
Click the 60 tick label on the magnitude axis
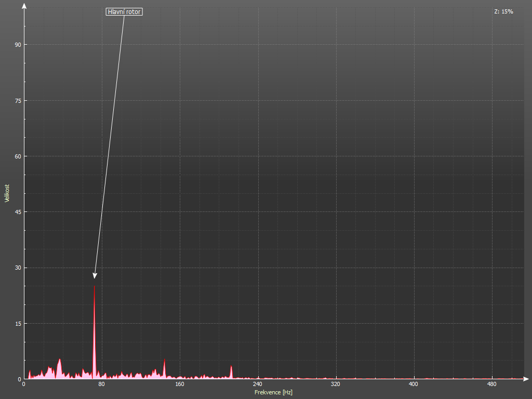(18, 156)
